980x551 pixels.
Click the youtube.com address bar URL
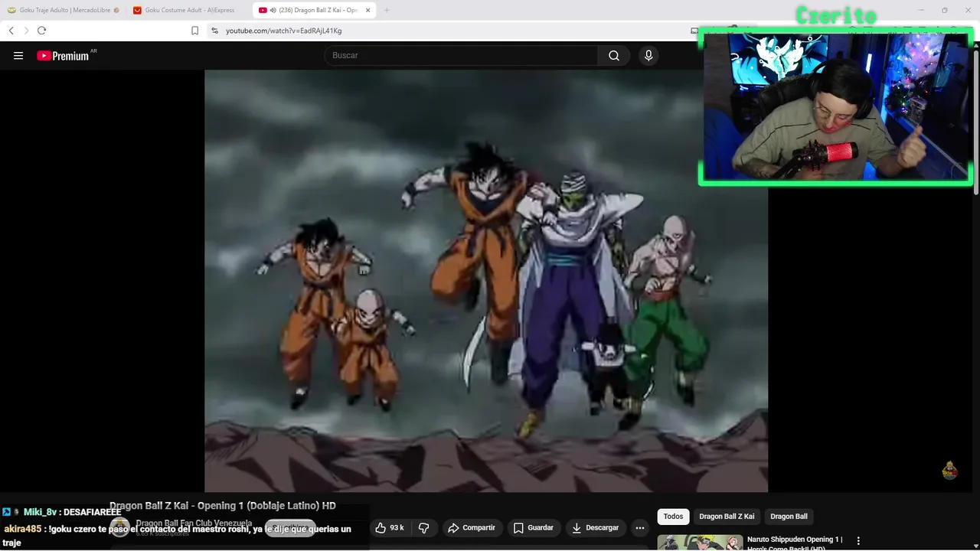click(283, 31)
